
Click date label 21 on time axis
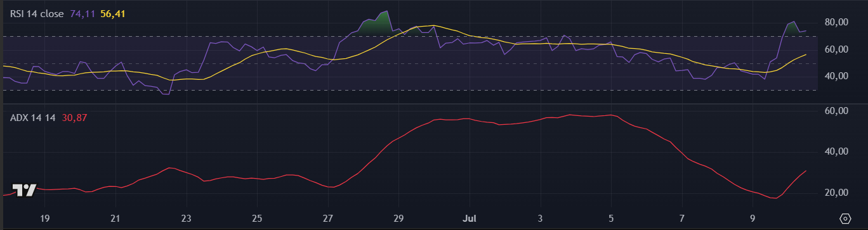[115, 219]
